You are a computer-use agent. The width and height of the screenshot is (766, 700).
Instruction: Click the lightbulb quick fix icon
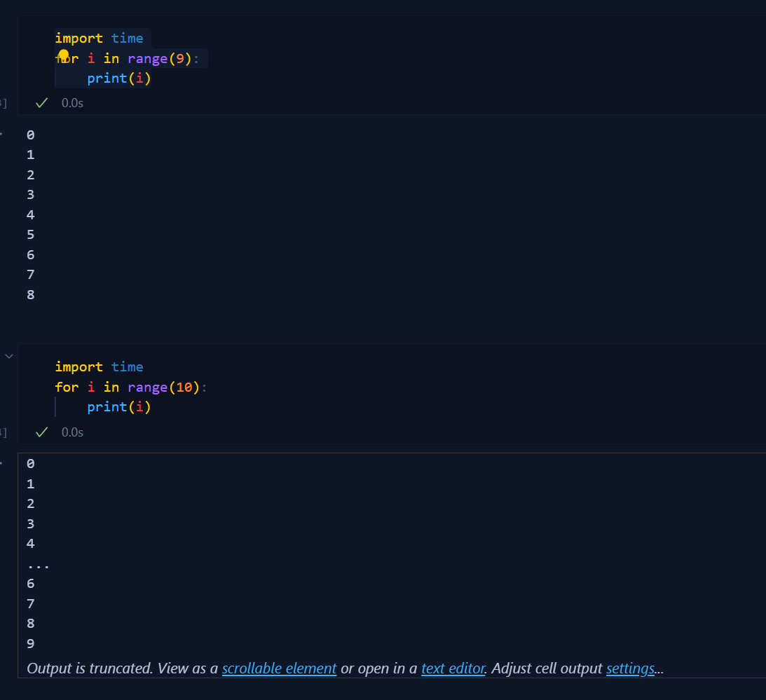click(x=64, y=54)
